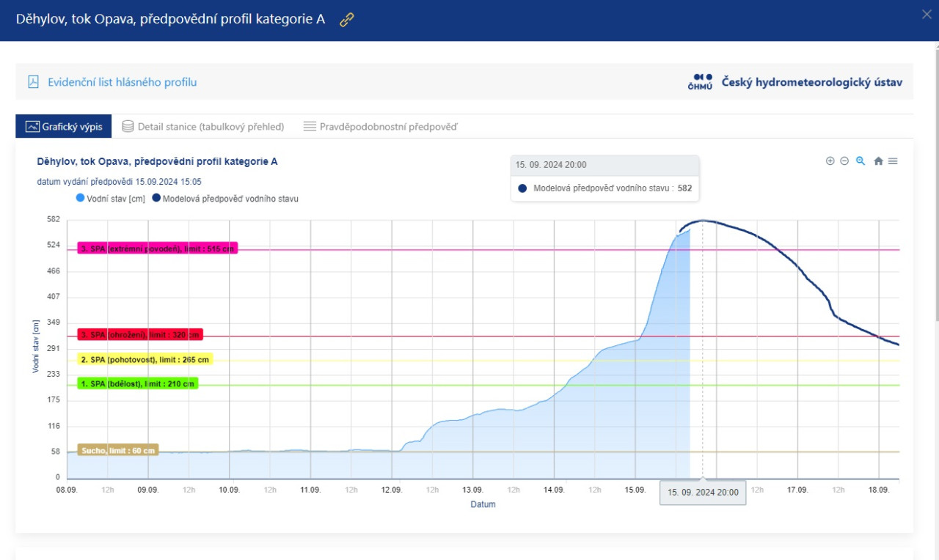This screenshot has height=560, width=939.
Task: Click the x-axis label 08.09.
Action: click(x=67, y=490)
